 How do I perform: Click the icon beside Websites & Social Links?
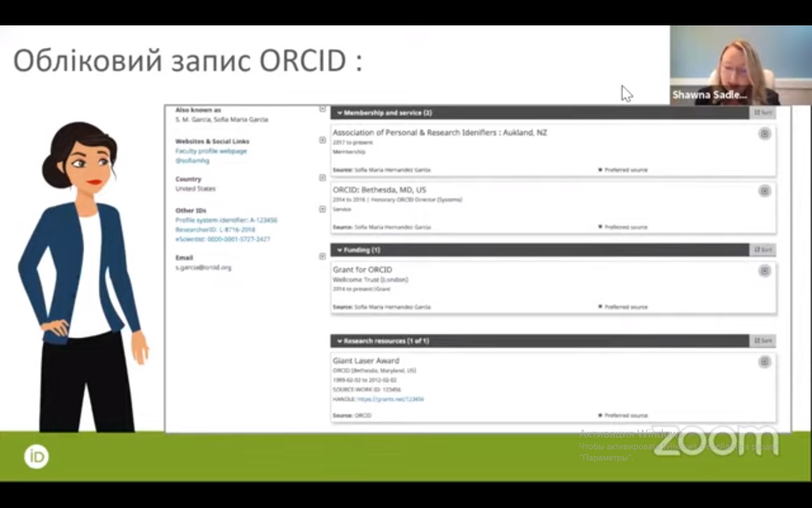[x=323, y=140]
